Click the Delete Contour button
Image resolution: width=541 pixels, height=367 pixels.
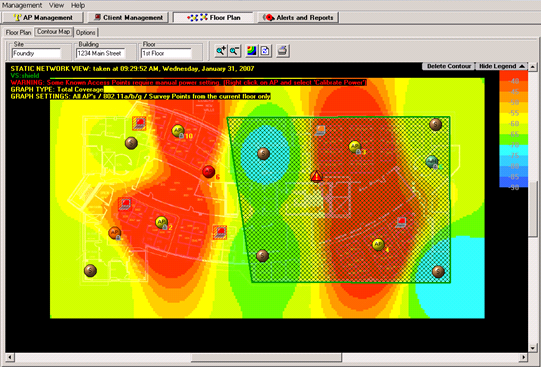(449, 66)
